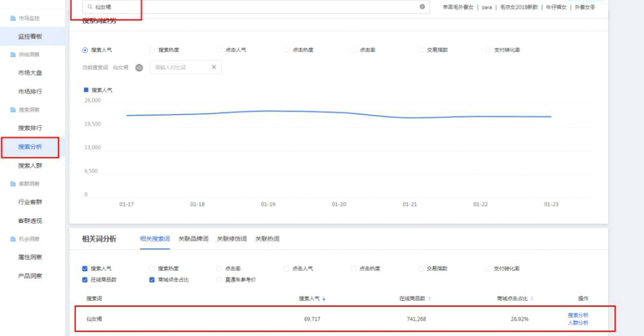Select the 搜索热度 radio button in the trend chart

tap(152, 50)
